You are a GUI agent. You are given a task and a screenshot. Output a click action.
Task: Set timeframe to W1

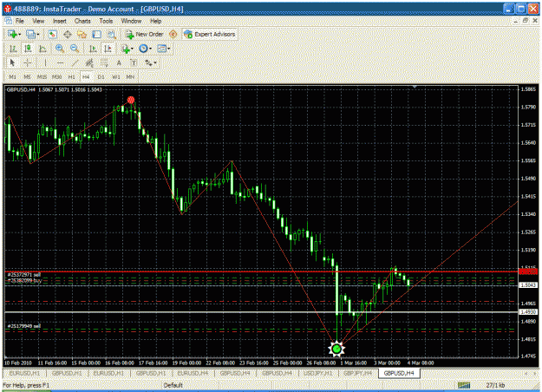(x=116, y=76)
